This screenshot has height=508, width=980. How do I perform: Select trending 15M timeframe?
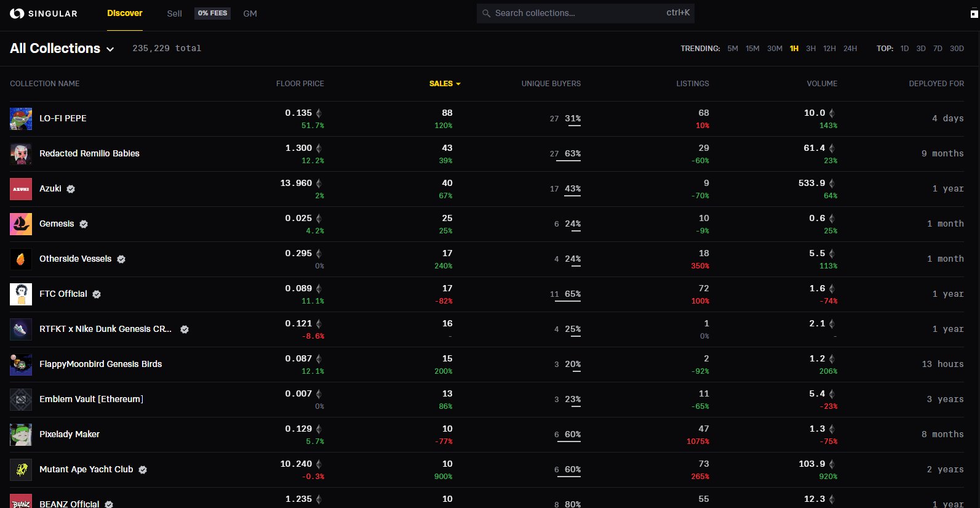pyautogui.click(x=752, y=49)
